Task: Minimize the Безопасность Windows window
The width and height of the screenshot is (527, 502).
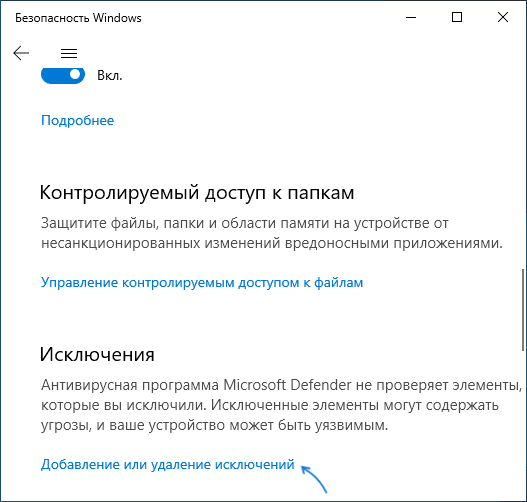Action: point(411,17)
